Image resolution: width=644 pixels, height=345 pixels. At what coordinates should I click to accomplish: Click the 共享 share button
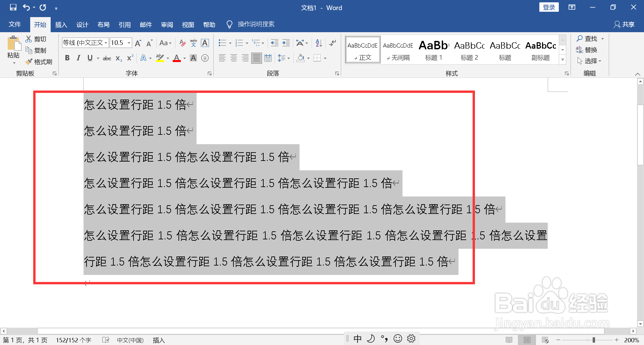pyautogui.click(x=624, y=24)
